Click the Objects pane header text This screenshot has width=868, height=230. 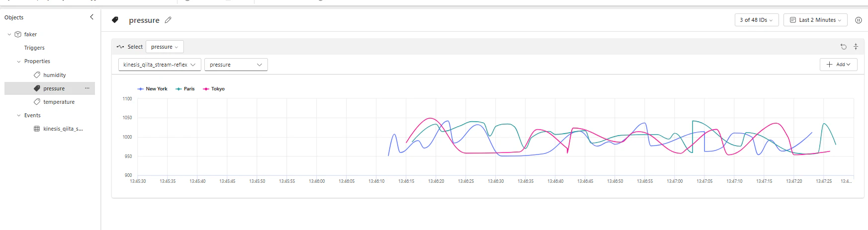(14, 17)
